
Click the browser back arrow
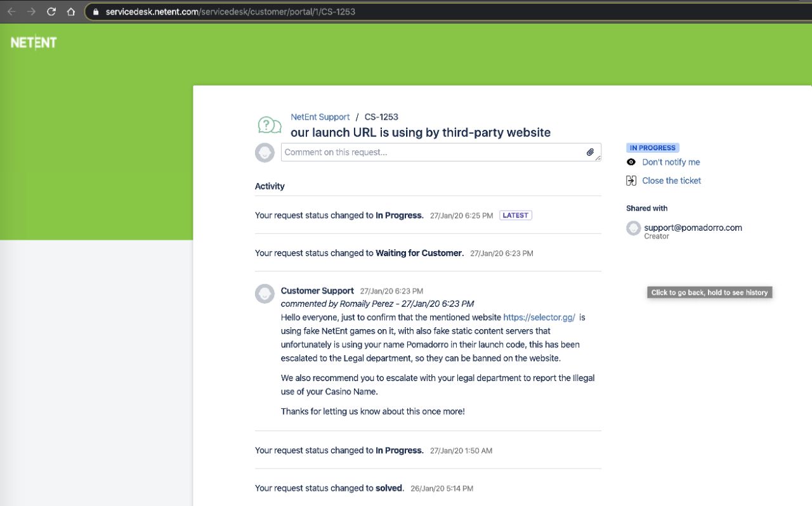(x=11, y=11)
